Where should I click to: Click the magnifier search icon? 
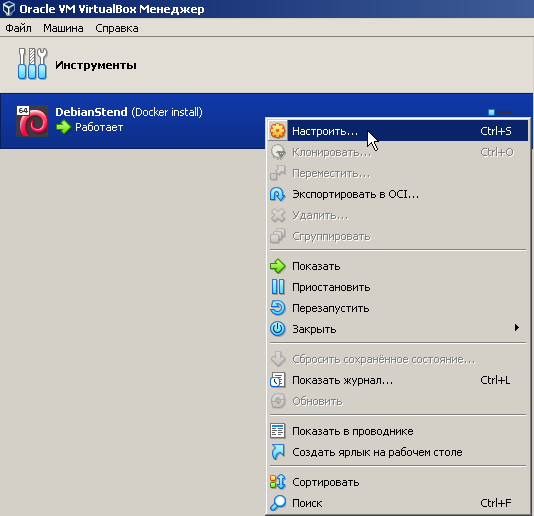click(278, 503)
